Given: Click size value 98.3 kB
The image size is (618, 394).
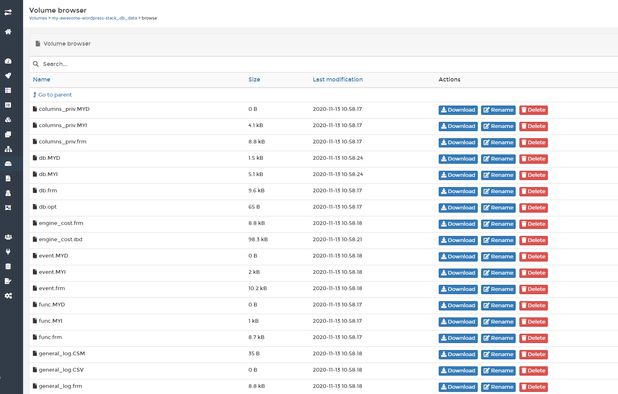Looking at the screenshot, I should (x=258, y=240).
